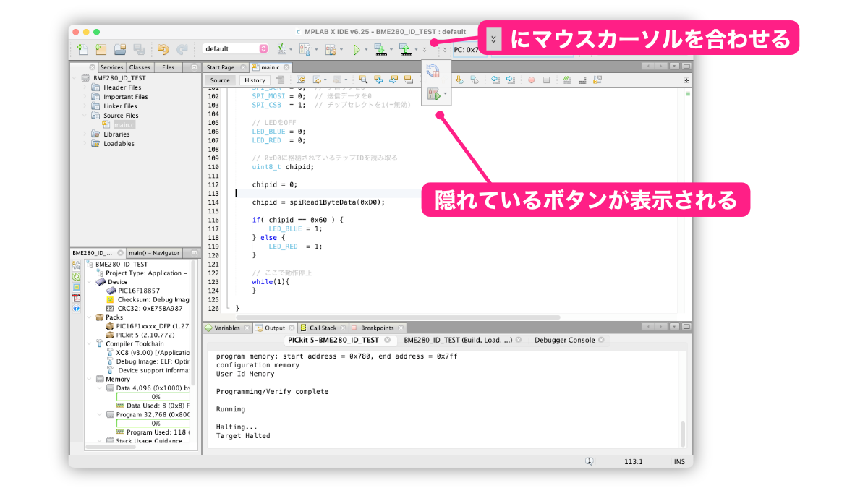Click the toolbar overflow chevron before PC field

445,50
